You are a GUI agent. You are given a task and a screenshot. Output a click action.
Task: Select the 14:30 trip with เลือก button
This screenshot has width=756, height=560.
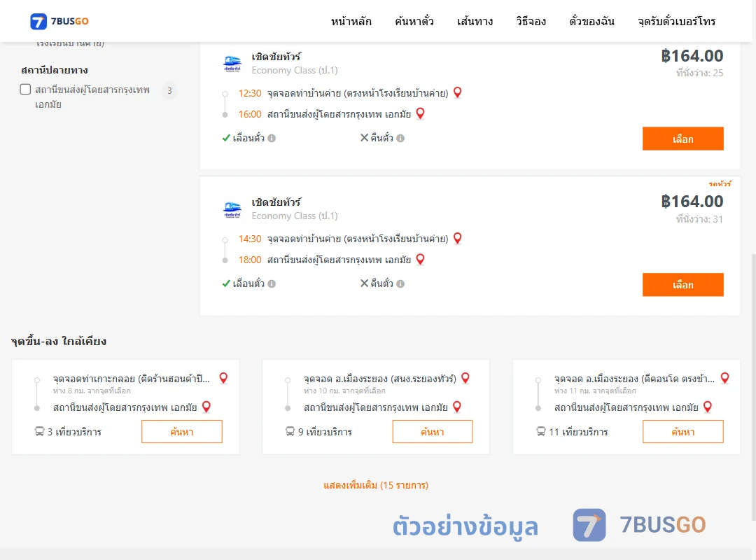tap(682, 285)
